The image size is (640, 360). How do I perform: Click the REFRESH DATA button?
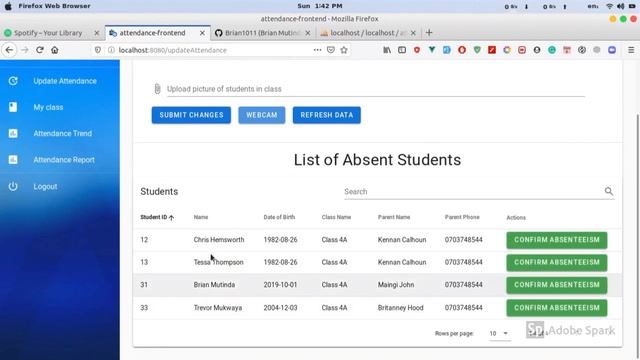tap(327, 115)
